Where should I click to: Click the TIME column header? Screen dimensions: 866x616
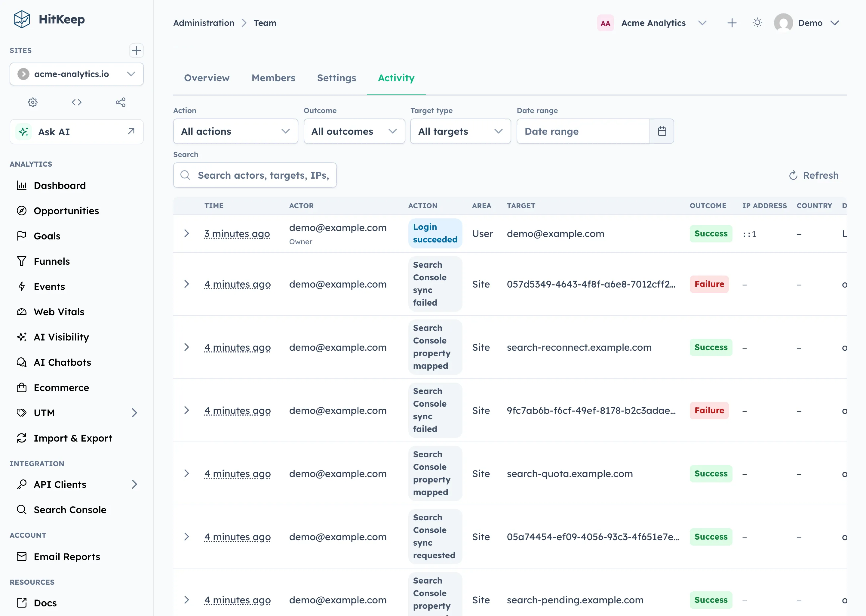[214, 206]
